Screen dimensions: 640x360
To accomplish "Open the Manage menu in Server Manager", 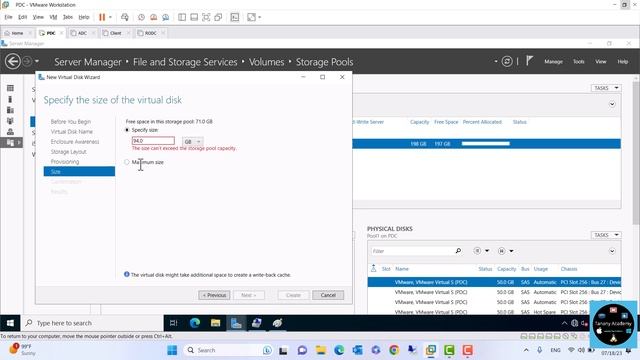I will [x=553, y=62].
